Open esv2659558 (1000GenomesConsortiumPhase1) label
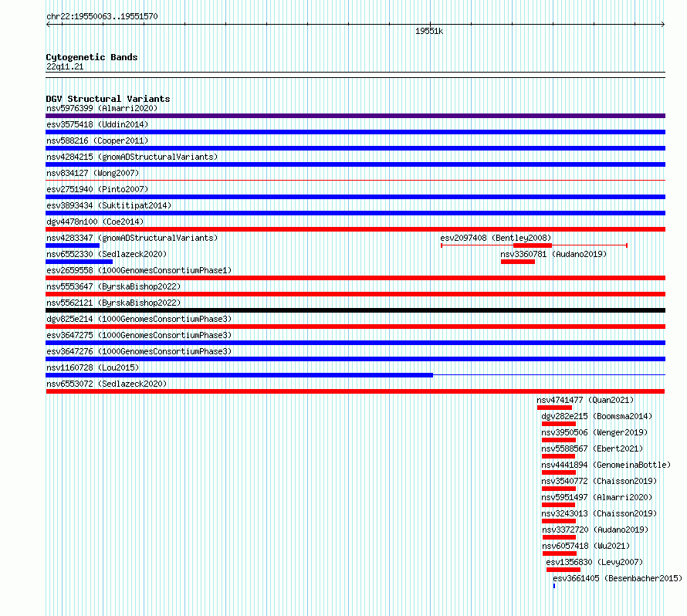This screenshot has width=687, height=616. 139,270
